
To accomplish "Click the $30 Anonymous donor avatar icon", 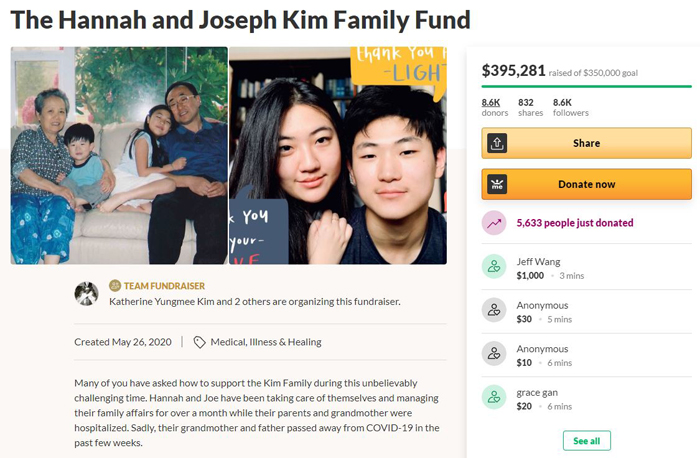I will [494, 310].
